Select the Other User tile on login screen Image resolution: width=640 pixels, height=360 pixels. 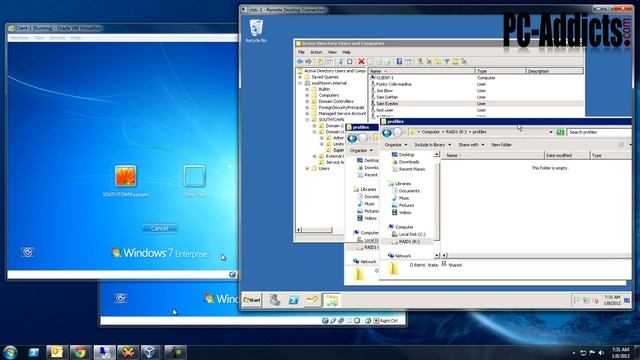[194, 181]
